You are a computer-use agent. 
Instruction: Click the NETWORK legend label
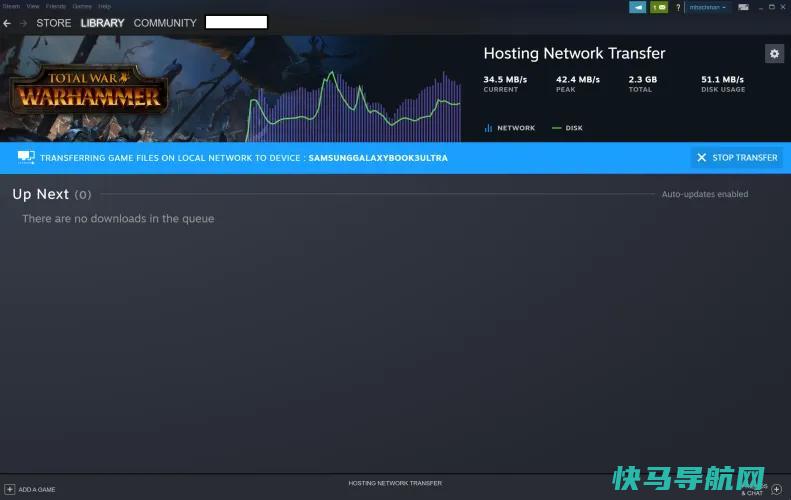(x=516, y=128)
